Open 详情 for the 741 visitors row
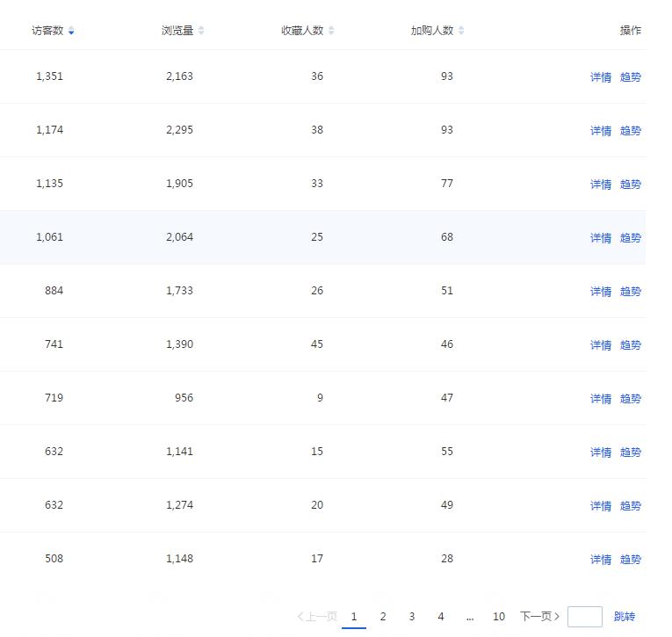 (601, 345)
